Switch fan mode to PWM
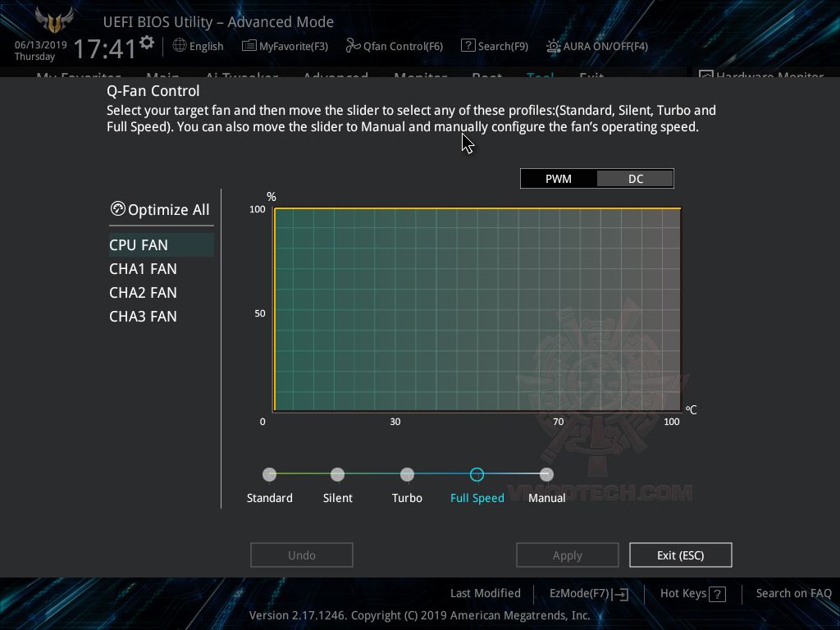Screen dimensions: 840x630 pyautogui.click(x=558, y=179)
